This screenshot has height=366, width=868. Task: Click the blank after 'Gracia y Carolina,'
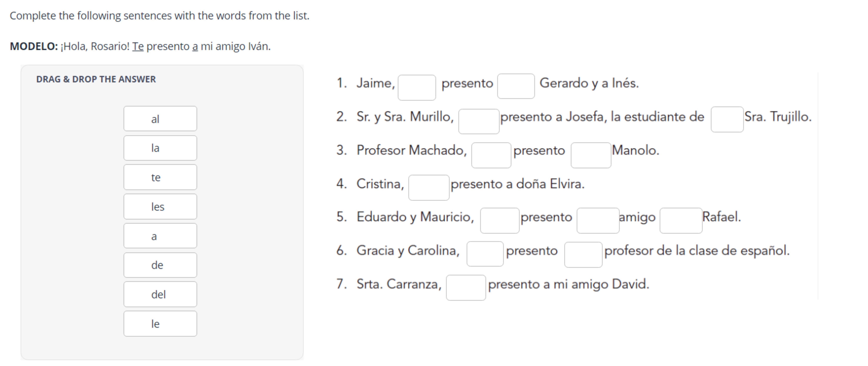coord(485,254)
